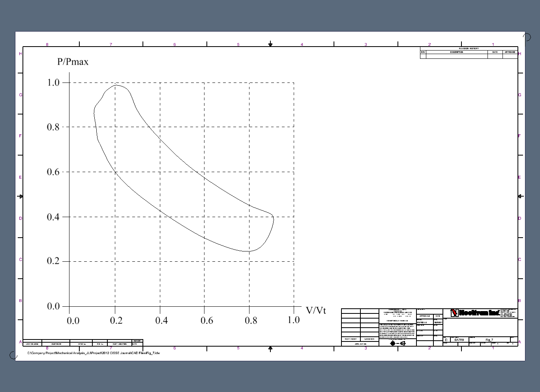The width and height of the screenshot is (540, 392).
Task: Click the left border centering arrow
Action: click(x=21, y=196)
